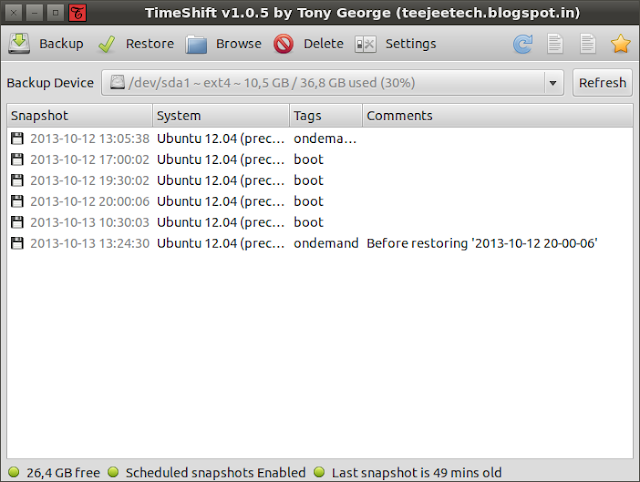Sort by the Tags column header
Viewport: 640px width, 482px height.
click(326, 116)
